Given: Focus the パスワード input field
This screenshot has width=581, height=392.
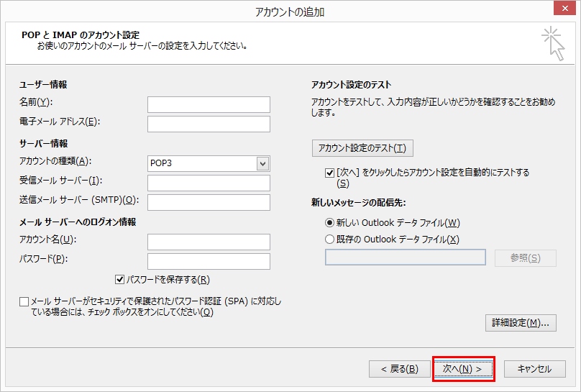Looking at the screenshot, I should coord(209,261).
